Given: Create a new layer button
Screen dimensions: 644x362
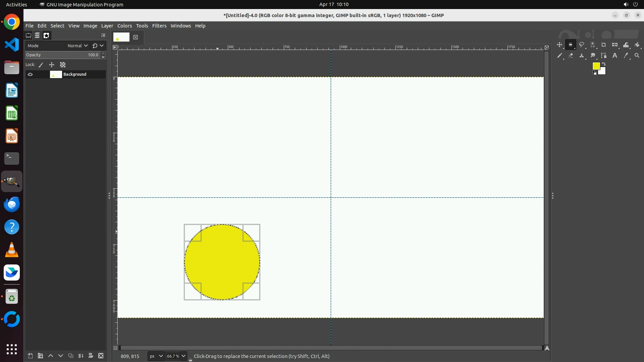Looking at the screenshot, I should pyautogui.click(x=30, y=356).
